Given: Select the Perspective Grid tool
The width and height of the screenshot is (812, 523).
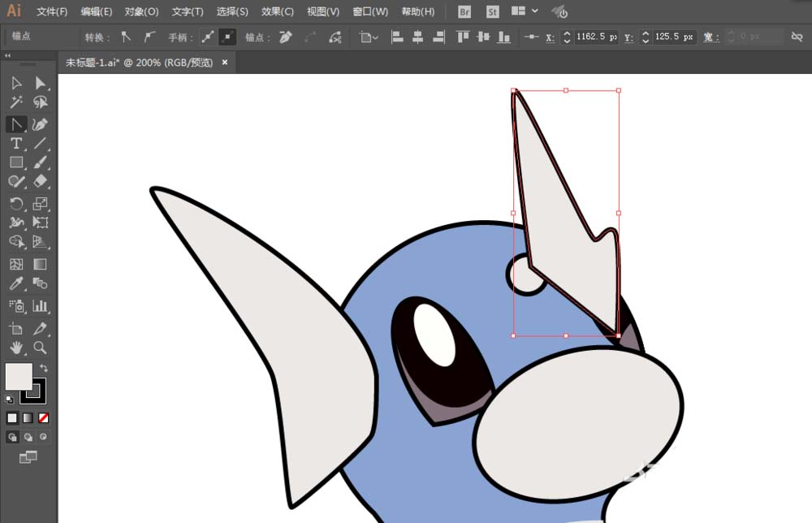Looking at the screenshot, I should pos(40,242).
